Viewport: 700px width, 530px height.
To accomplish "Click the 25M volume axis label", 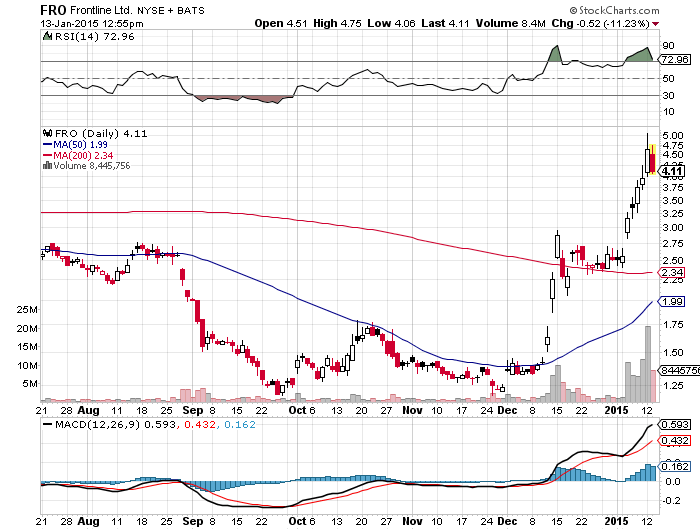I will click(x=27, y=310).
